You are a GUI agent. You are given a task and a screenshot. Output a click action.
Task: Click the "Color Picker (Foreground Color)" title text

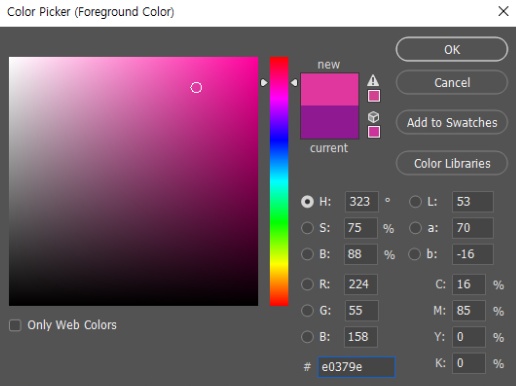91,12
